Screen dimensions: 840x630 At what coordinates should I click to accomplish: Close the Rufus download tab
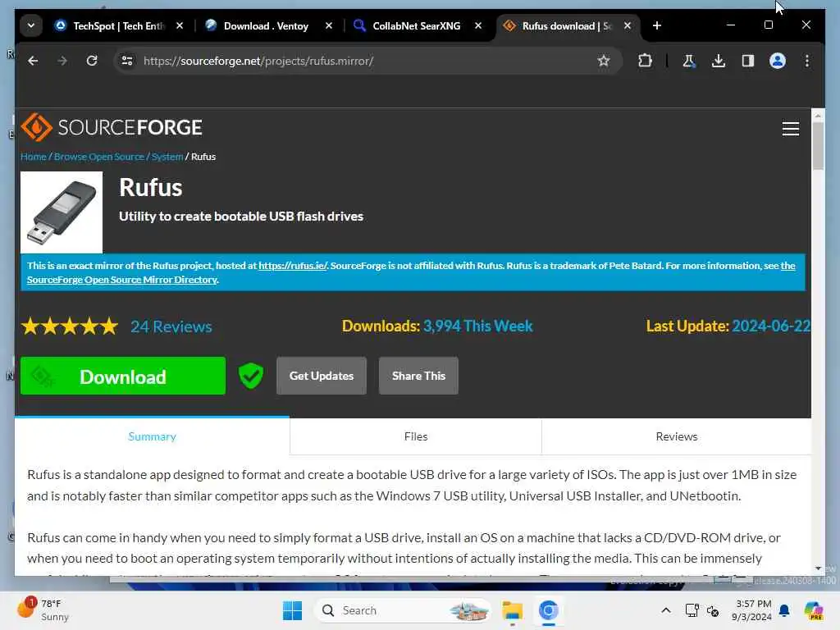click(x=628, y=25)
